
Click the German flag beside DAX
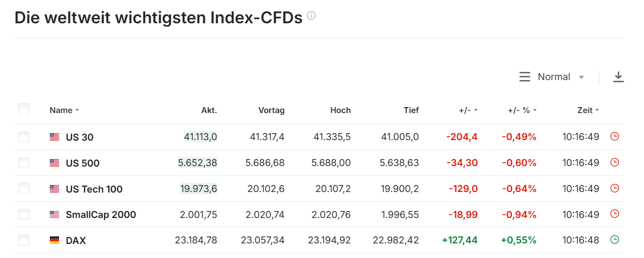(x=54, y=240)
